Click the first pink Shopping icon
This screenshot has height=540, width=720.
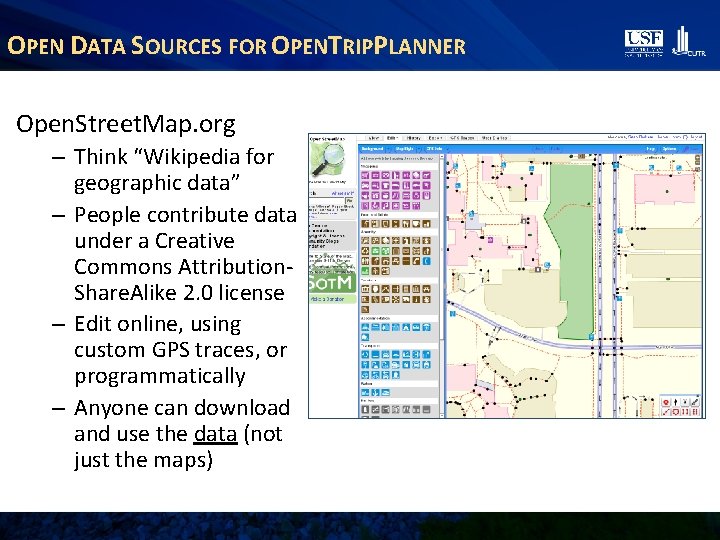366,175
